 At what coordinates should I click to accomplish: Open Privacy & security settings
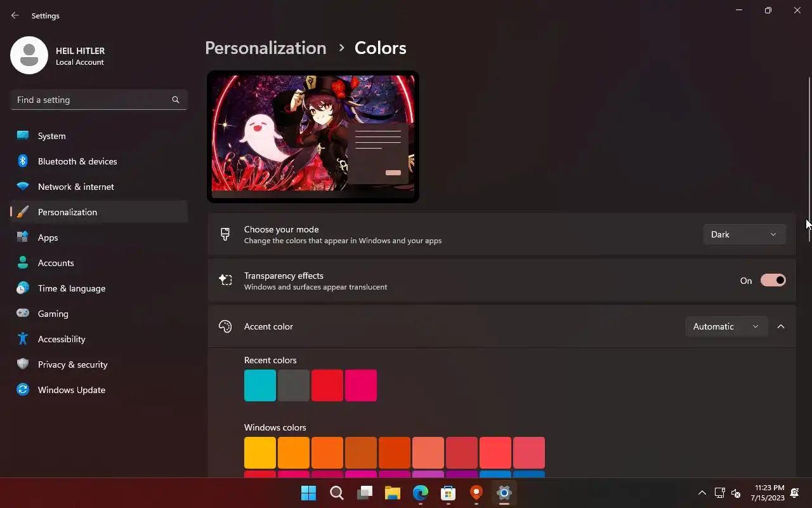(x=98, y=364)
